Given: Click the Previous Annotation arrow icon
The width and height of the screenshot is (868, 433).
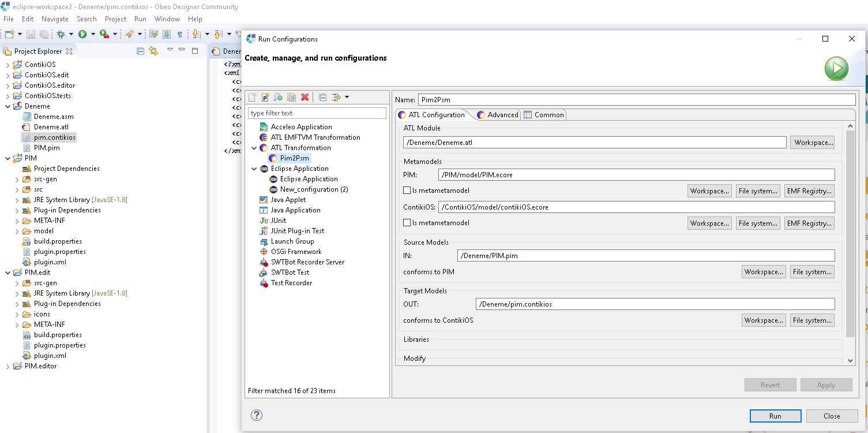Looking at the screenshot, I should [x=219, y=34].
